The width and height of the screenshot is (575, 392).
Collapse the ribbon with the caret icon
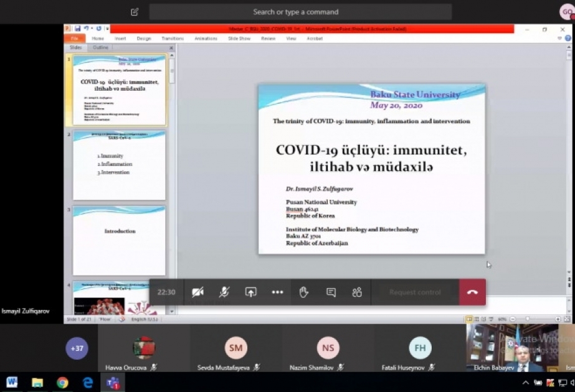point(559,38)
